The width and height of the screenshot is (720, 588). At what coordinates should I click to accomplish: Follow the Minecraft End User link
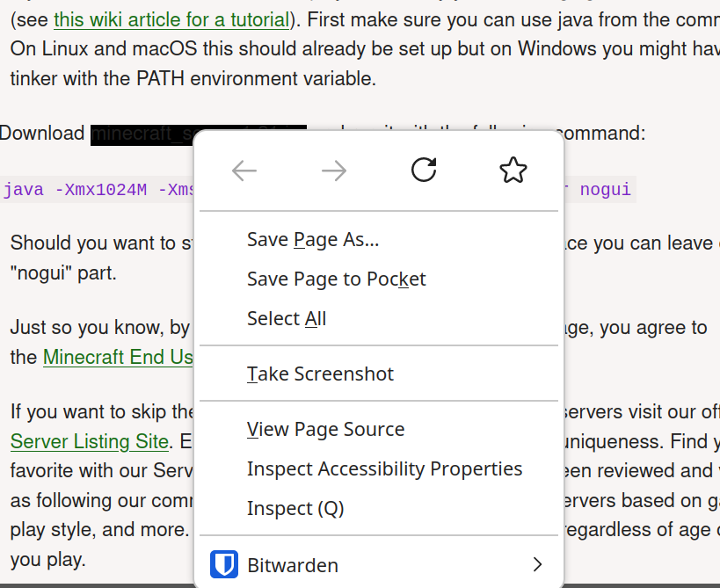coord(118,357)
